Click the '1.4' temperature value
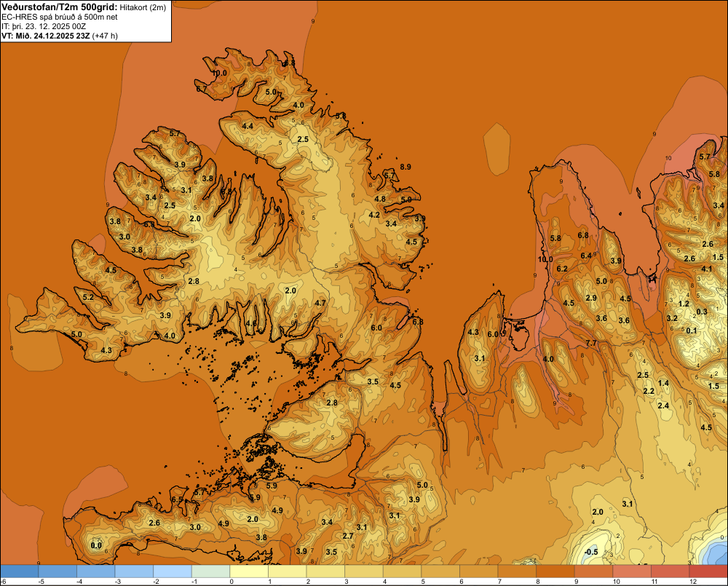This screenshot has width=728, height=586. (663, 383)
